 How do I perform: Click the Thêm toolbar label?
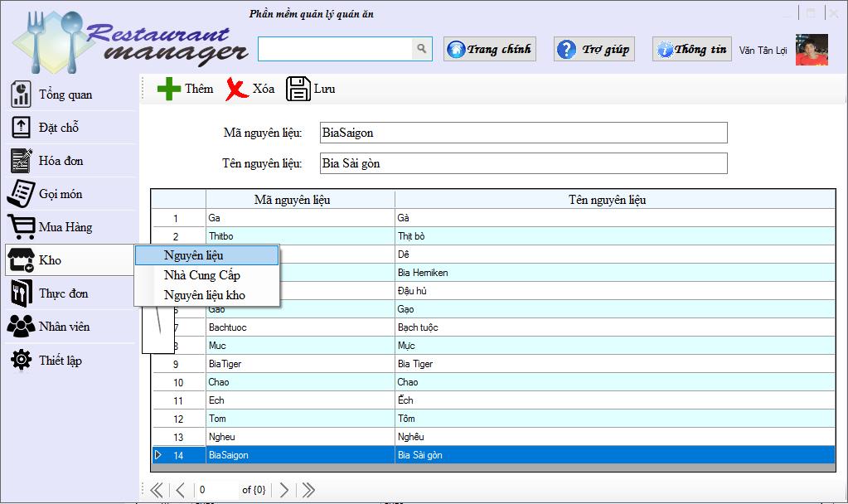[199, 89]
